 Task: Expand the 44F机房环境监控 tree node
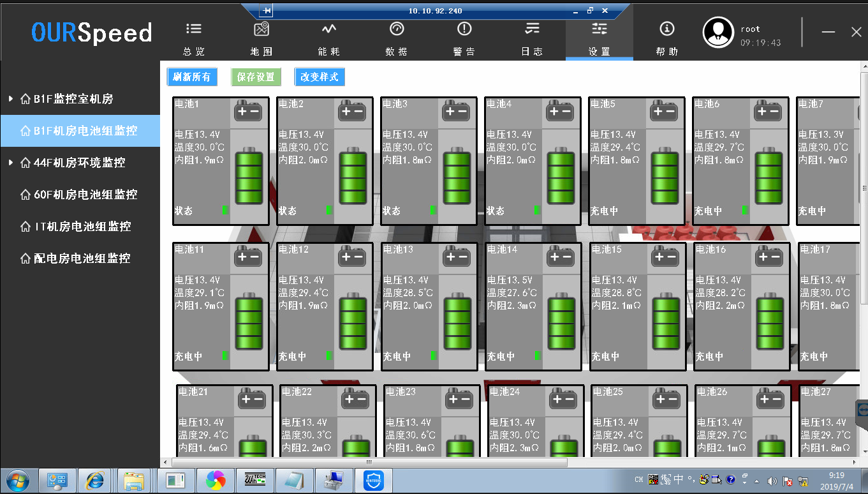[x=11, y=163]
